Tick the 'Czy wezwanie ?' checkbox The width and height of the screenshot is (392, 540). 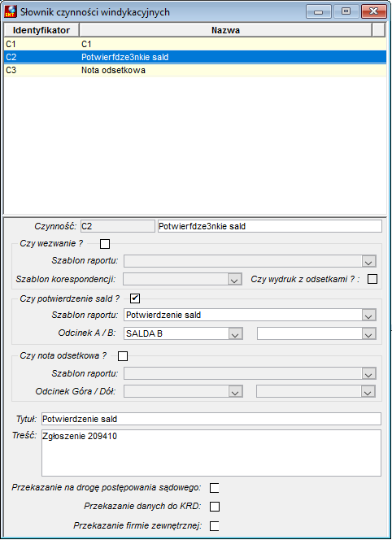105,244
